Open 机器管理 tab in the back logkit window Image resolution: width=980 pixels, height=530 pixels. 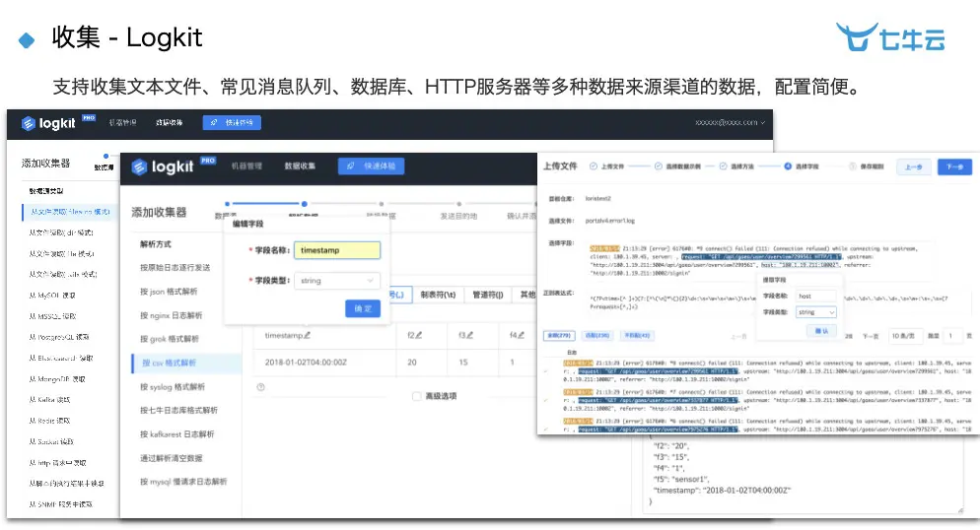[x=122, y=122]
